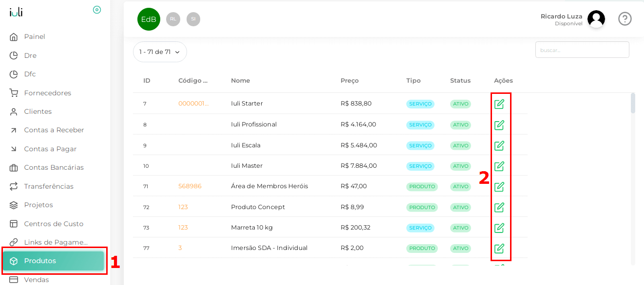Screen dimensions: 644x285
Task: Click the edit icon for Iuli Starter
Action: click(x=499, y=104)
